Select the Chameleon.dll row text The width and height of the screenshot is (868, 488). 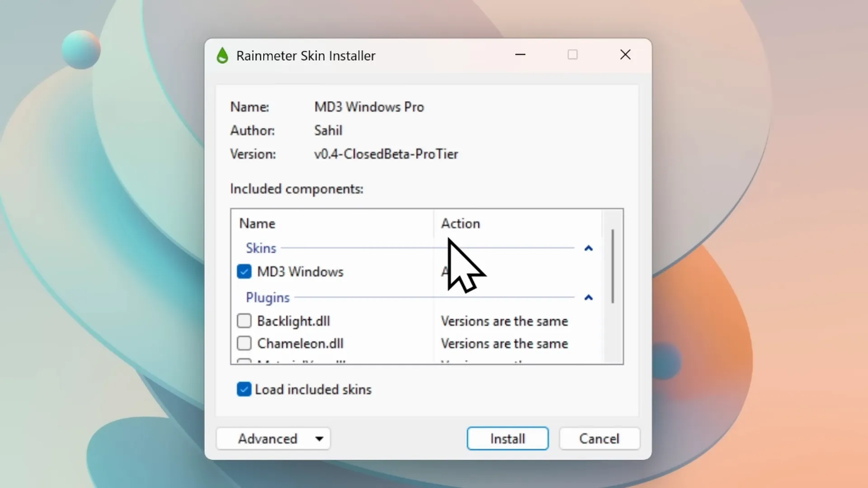click(x=300, y=343)
